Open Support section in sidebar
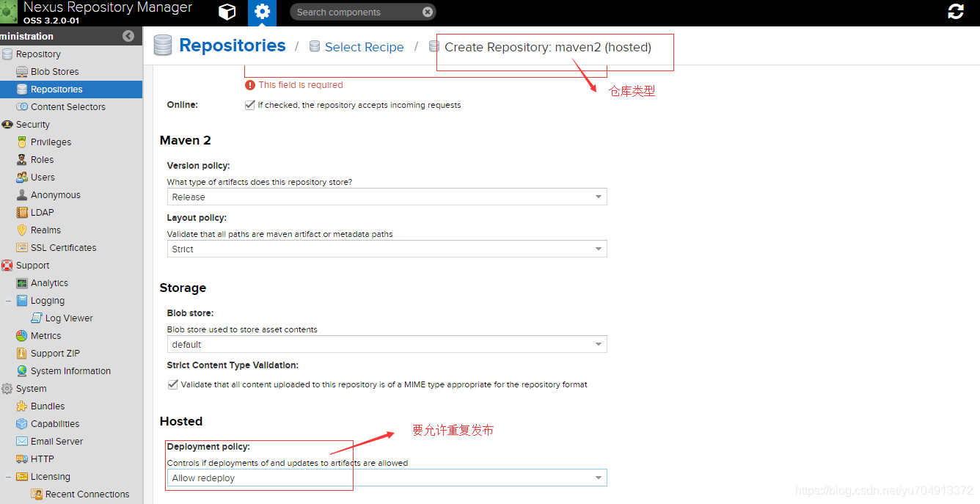This screenshot has height=504, width=980. point(33,266)
